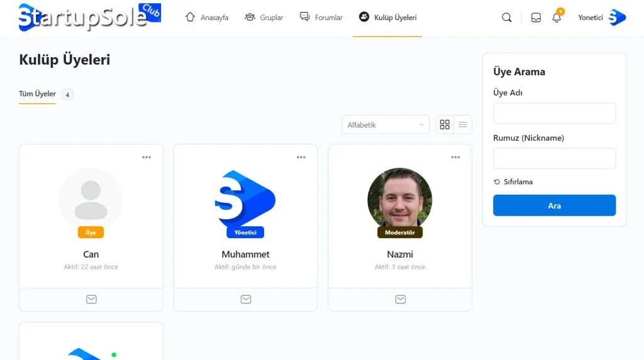Click envelope icon under Muhammet's card
Viewport: 644px width, 360px height.
click(246, 300)
